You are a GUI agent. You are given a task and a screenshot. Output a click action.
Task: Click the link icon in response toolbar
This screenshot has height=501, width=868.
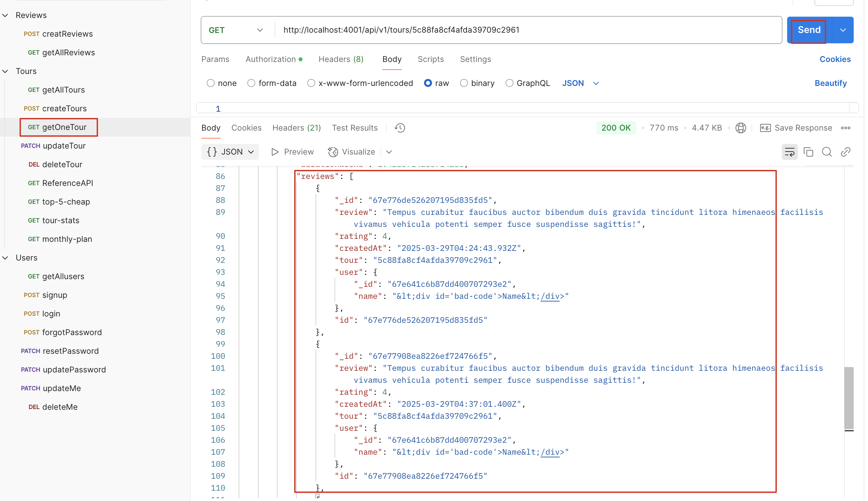[x=845, y=152]
